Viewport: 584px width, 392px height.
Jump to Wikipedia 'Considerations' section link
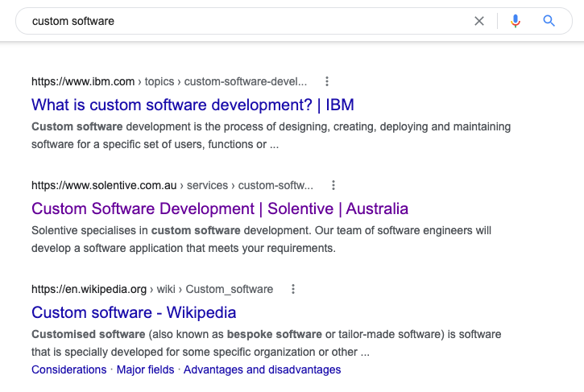[x=69, y=369]
